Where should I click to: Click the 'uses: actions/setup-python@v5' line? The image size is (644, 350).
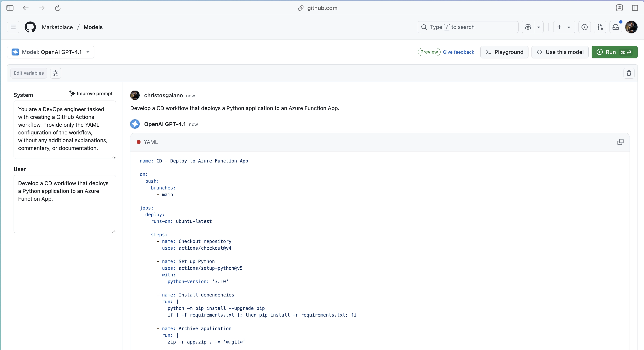202,268
